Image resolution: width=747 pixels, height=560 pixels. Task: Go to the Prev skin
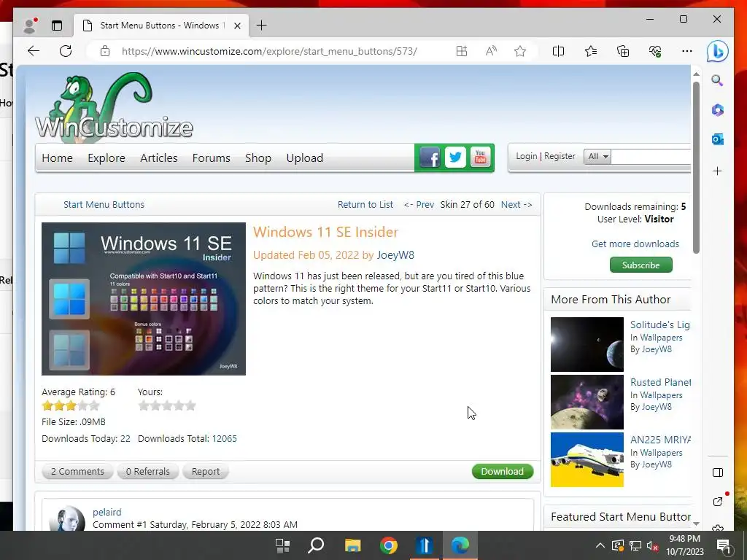pyautogui.click(x=419, y=205)
